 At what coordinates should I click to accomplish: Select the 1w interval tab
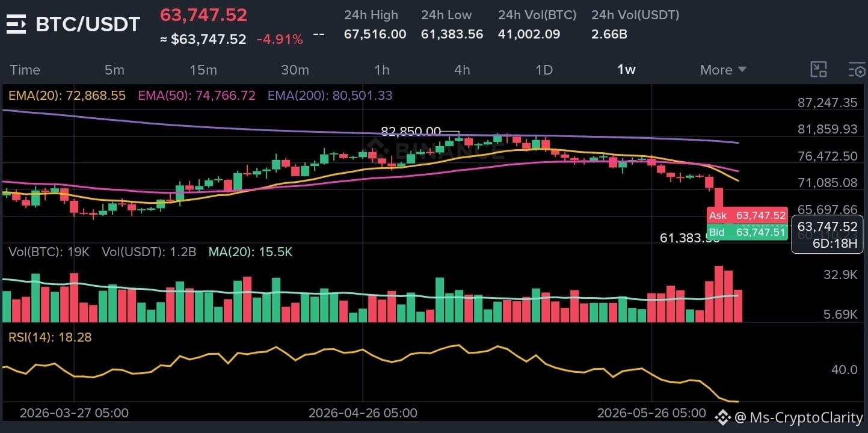coord(626,70)
